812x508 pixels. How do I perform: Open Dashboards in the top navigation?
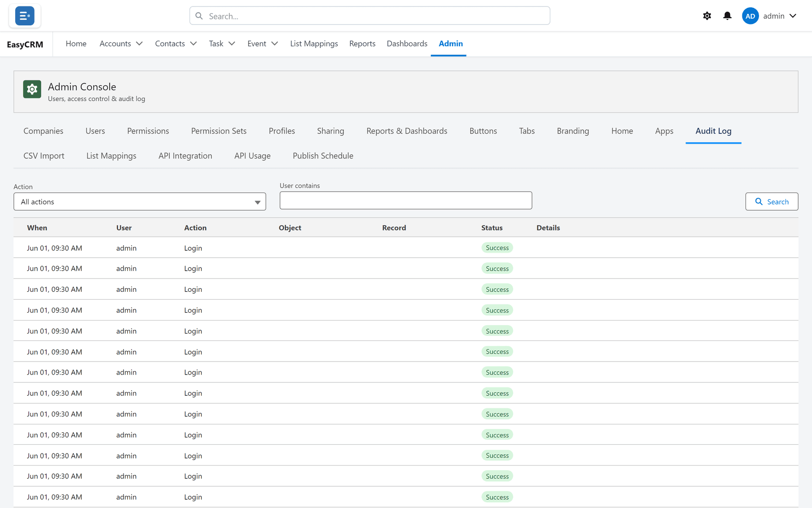click(407, 43)
